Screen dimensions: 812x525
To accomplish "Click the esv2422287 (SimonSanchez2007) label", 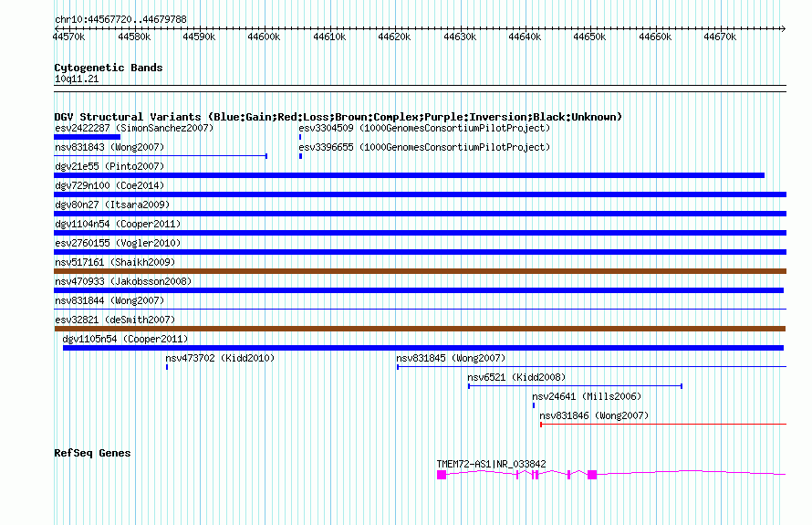I will [134, 128].
